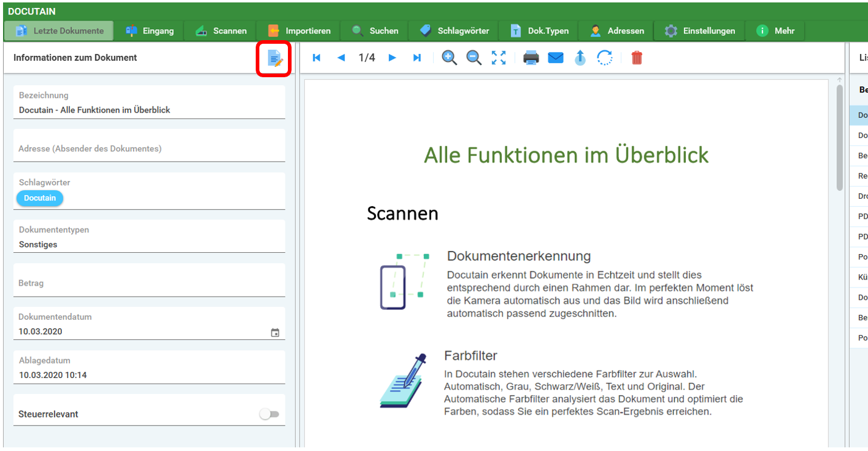Delete the document with trash icon

[637, 58]
